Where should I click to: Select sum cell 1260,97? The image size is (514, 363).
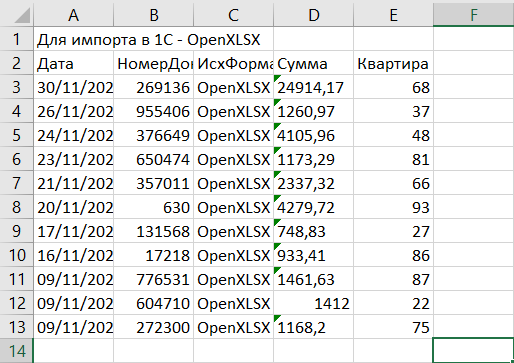313,111
